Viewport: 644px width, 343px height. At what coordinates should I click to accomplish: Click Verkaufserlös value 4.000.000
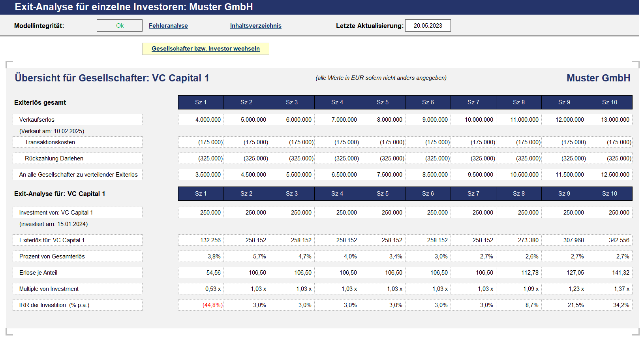[x=201, y=120]
